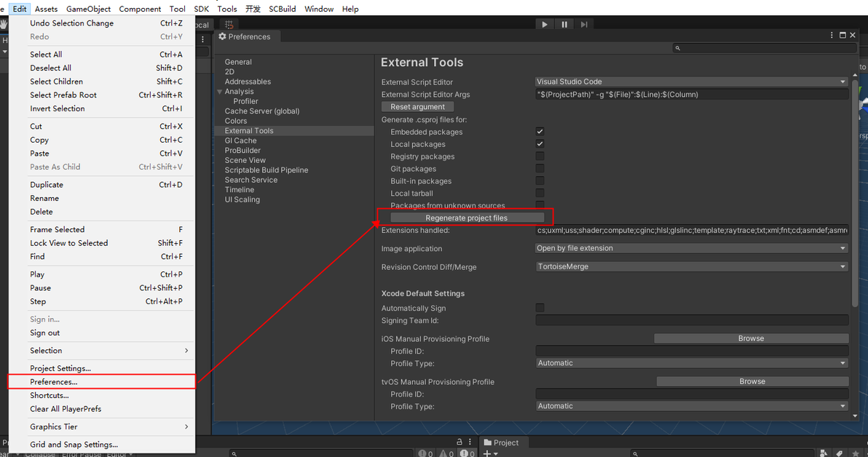Click tvOS provisioning Browse button

[752, 381]
